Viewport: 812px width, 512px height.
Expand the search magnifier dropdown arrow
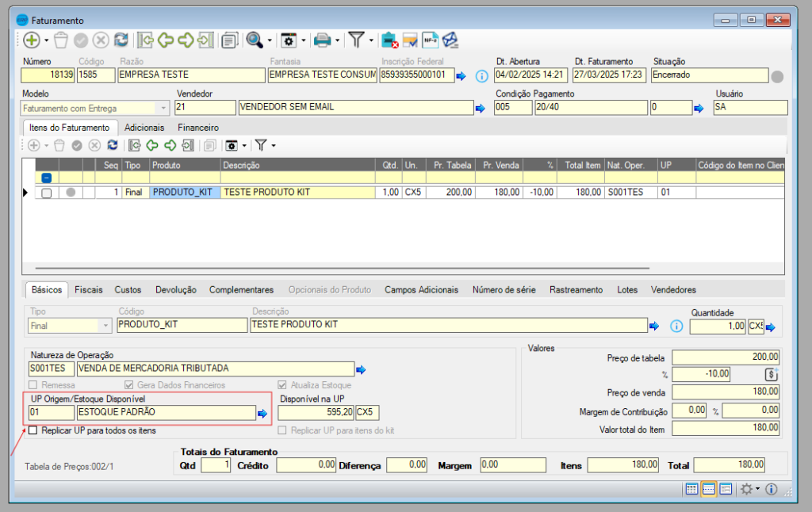click(x=270, y=40)
